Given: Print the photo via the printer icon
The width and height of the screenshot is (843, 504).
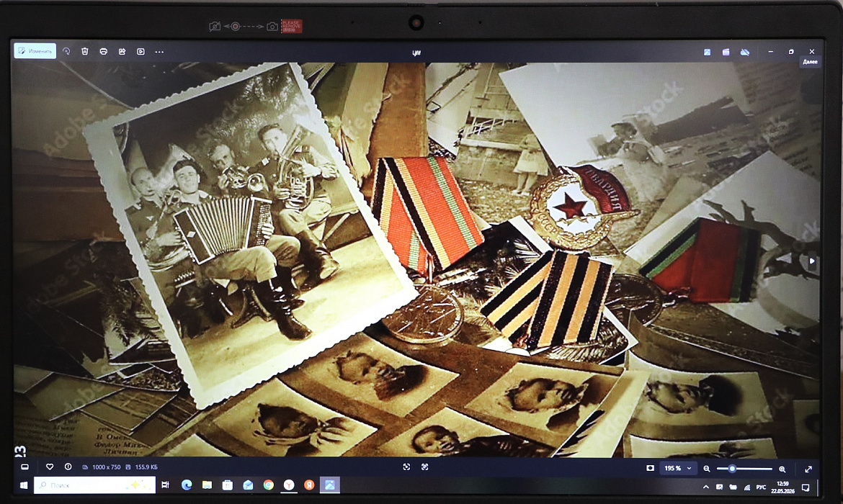Looking at the screenshot, I should pyautogui.click(x=103, y=52).
